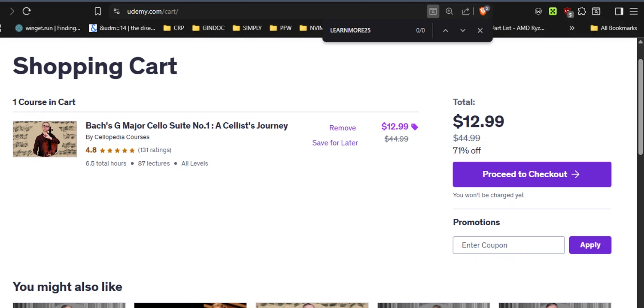644x308 pixels.
Task: Open site settings icon beside the URL
Action: pyautogui.click(x=116, y=12)
